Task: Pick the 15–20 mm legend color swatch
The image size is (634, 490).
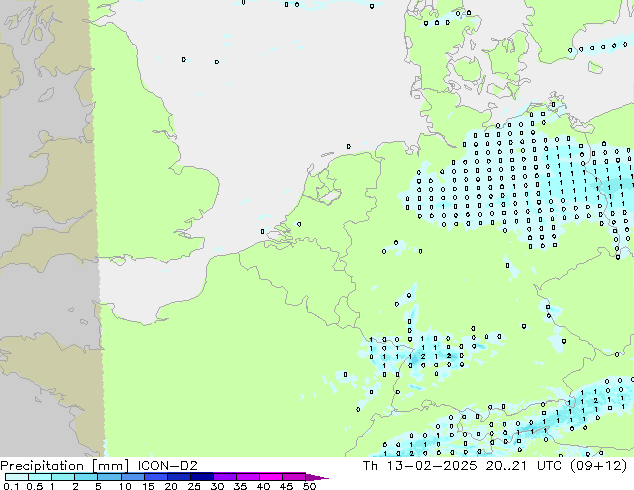Action: pos(156,477)
